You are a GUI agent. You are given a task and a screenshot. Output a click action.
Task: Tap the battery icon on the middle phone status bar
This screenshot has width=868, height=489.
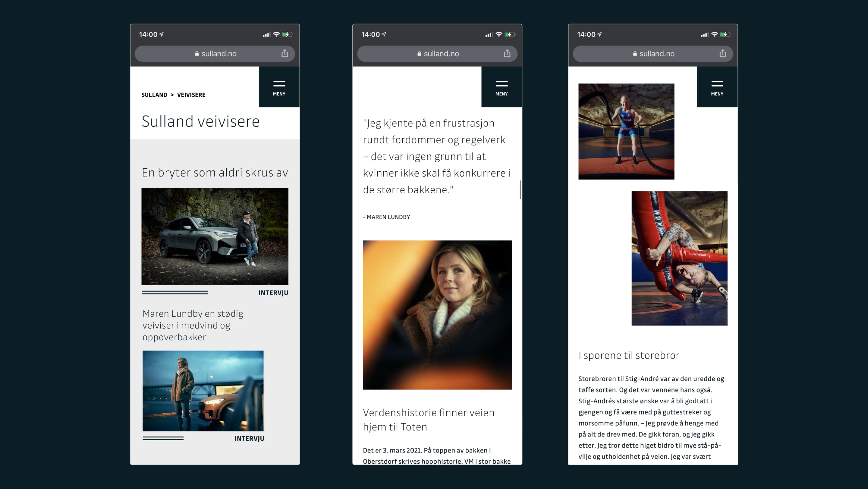[x=510, y=34]
